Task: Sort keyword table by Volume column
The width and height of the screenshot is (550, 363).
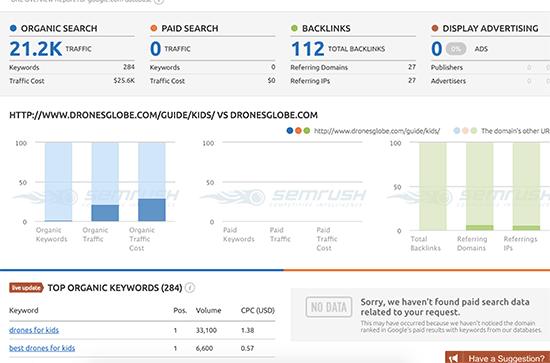Action: click(x=208, y=310)
